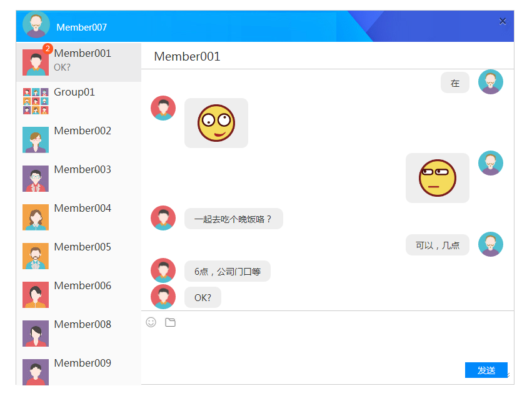Open the Member004 conversation

click(78, 217)
